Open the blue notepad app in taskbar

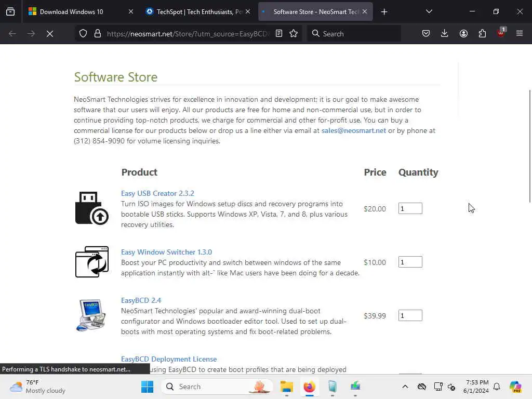(x=332, y=387)
